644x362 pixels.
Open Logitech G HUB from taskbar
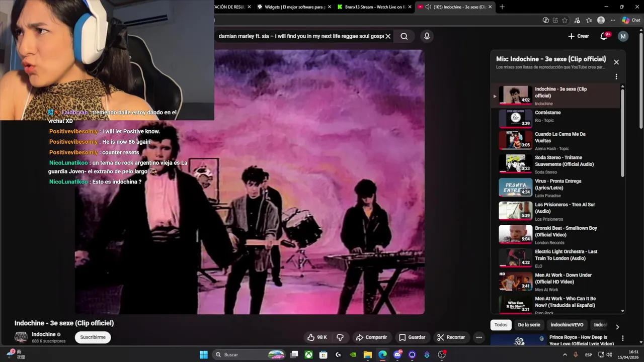click(x=338, y=354)
